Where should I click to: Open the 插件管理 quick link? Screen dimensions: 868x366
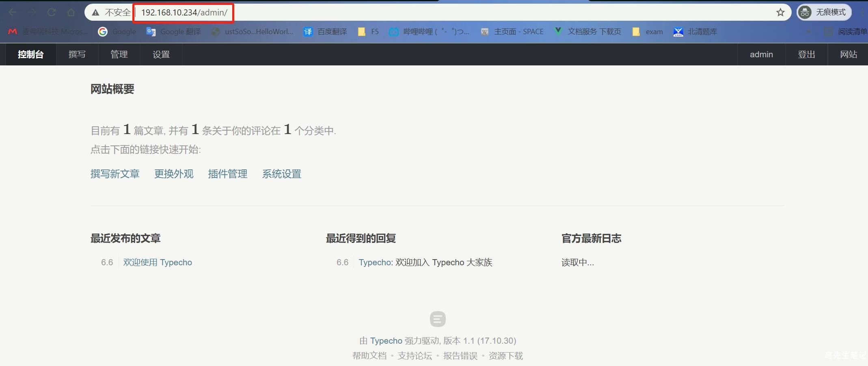(x=228, y=174)
